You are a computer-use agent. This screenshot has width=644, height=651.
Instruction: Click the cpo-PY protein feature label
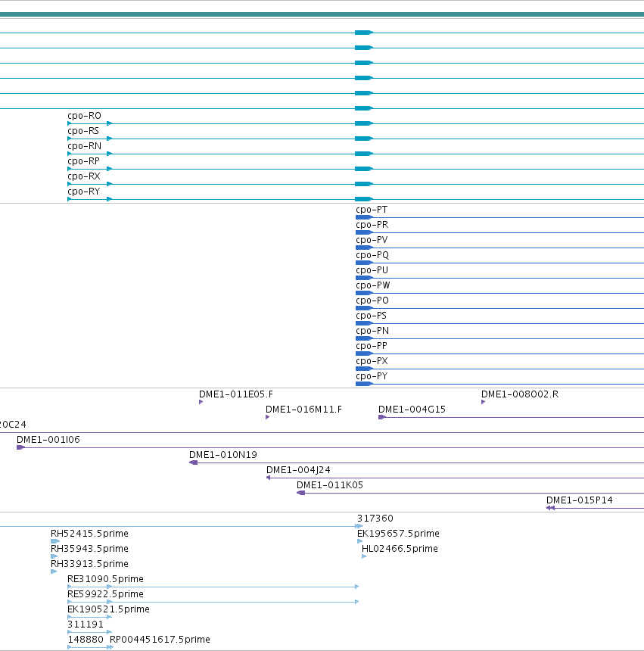tap(372, 376)
